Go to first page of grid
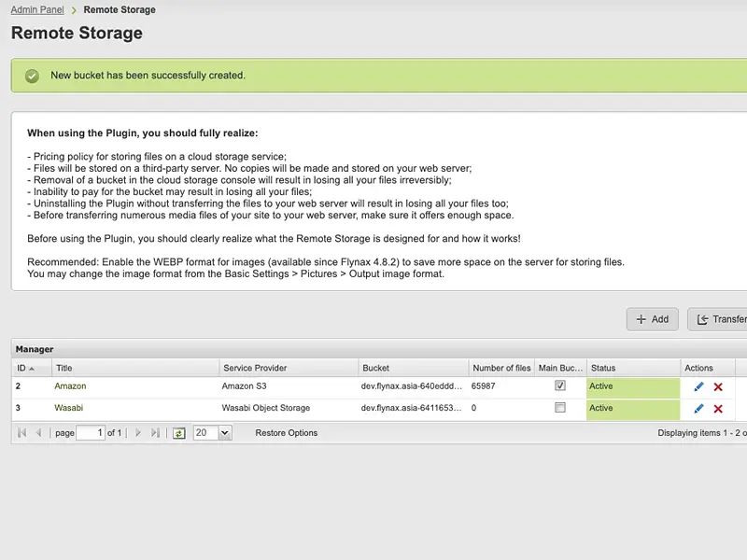Image resolution: width=747 pixels, height=560 pixels. click(21, 433)
